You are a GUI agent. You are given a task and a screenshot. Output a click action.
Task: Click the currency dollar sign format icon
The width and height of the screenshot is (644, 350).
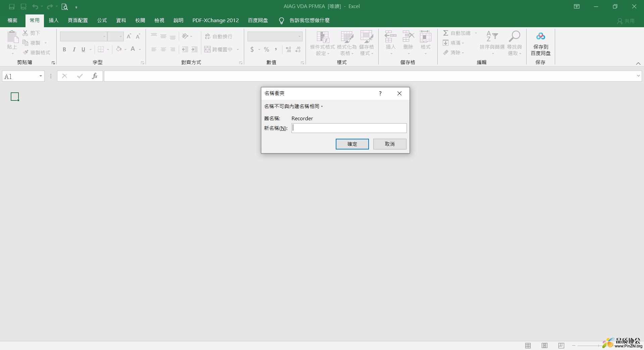click(252, 49)
